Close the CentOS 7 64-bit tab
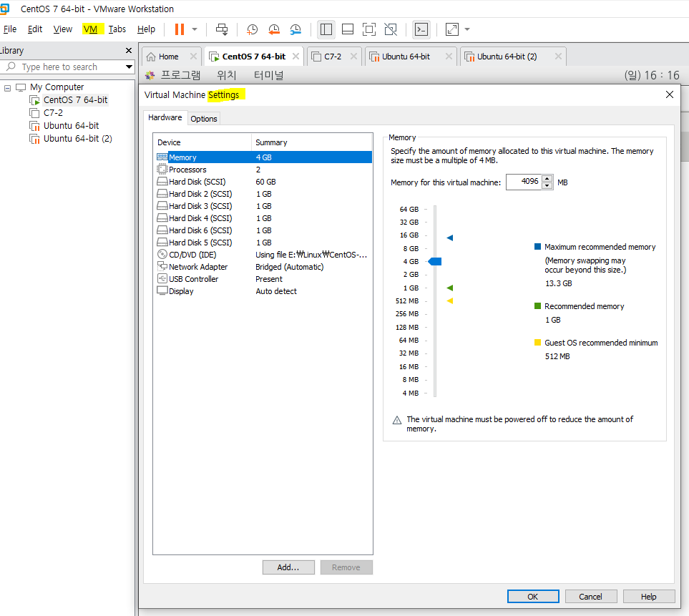The image size is (689, 616). coord(295,57)
